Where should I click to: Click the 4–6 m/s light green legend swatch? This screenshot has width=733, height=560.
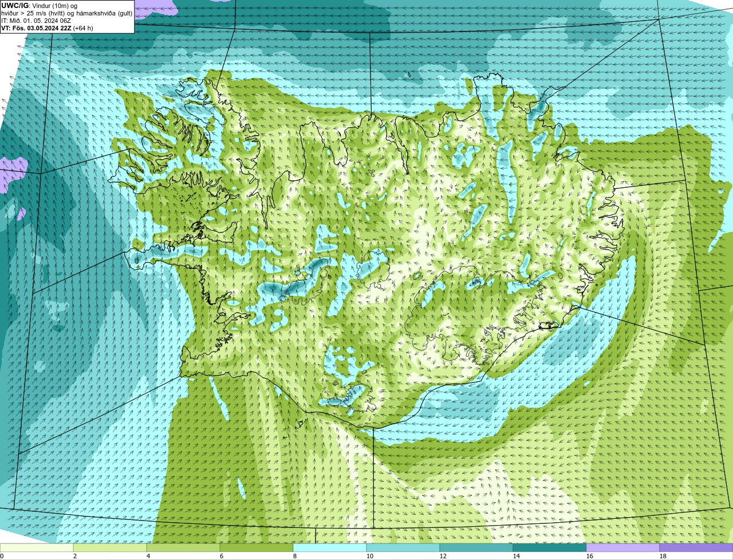183,548
